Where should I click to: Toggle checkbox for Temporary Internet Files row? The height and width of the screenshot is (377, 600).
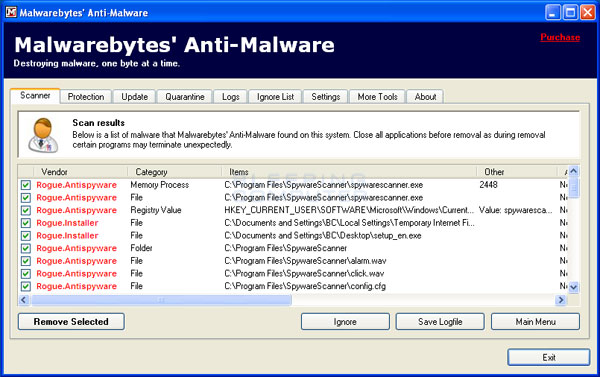26,223
